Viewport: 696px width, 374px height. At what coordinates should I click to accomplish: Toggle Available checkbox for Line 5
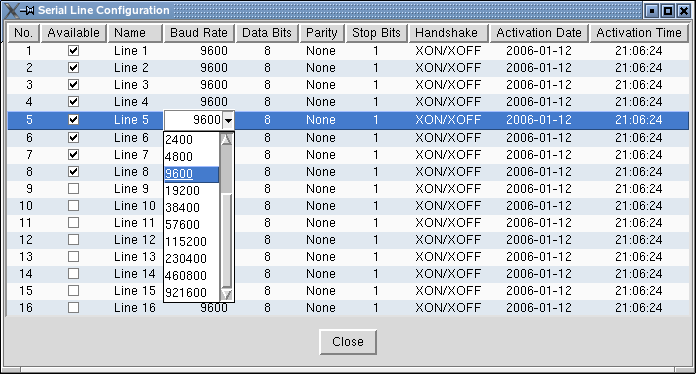74,120
